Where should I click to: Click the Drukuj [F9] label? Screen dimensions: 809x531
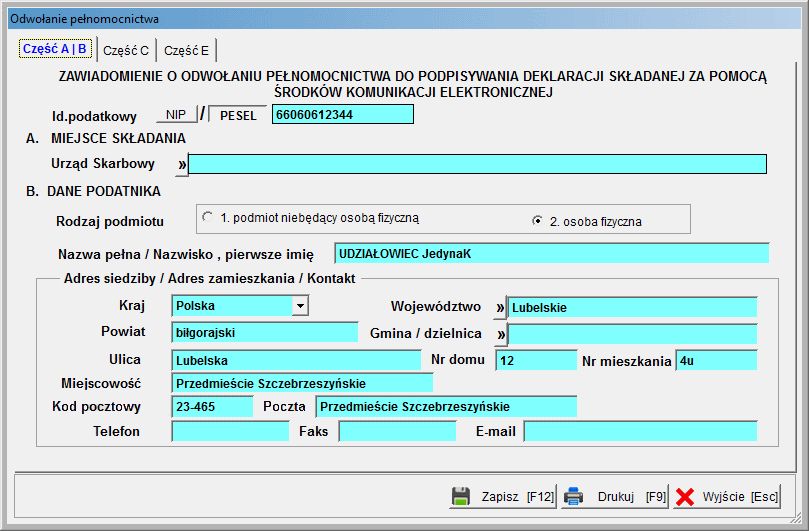click(632, 497)
